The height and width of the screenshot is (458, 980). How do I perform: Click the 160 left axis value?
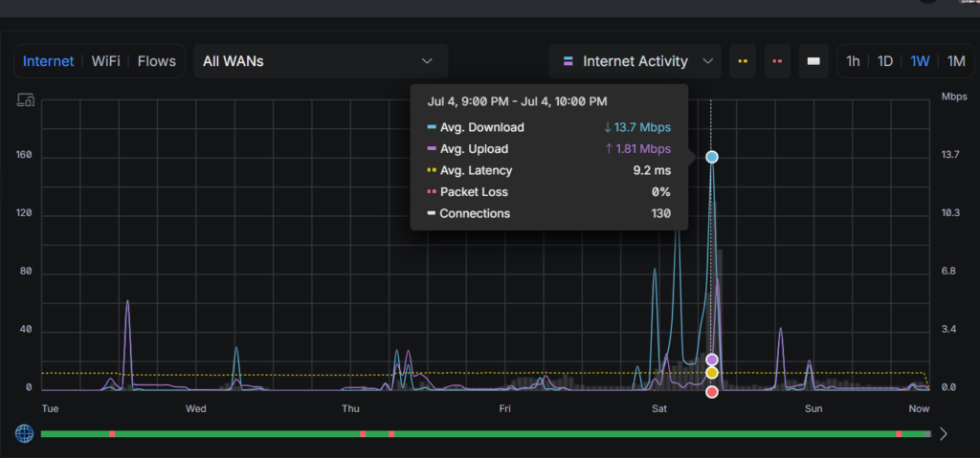24,154
